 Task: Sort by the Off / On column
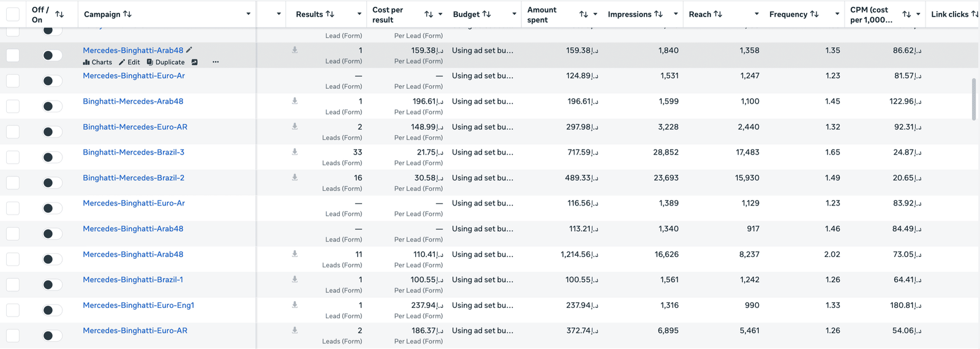(59, 14)
